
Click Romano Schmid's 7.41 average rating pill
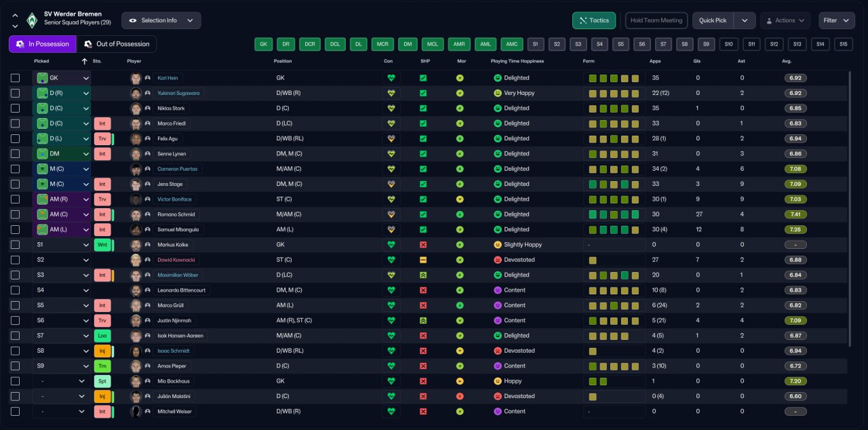coord(795,214)
